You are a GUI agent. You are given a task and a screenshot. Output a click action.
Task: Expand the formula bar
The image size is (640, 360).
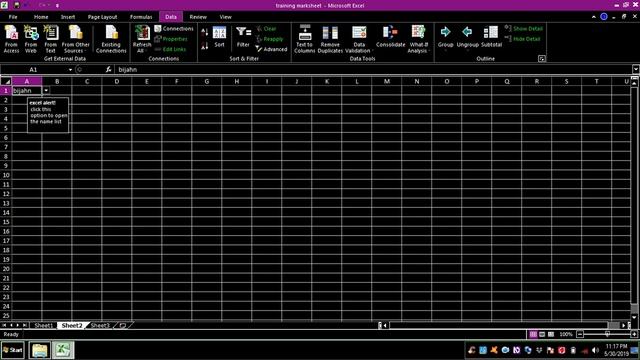coord(636,69)
